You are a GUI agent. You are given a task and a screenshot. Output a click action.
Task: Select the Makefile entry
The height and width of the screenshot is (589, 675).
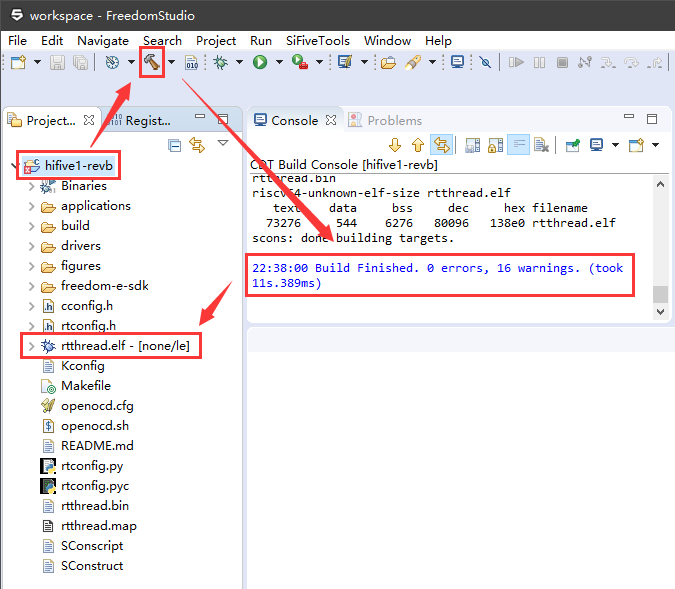tap(86, 386)
